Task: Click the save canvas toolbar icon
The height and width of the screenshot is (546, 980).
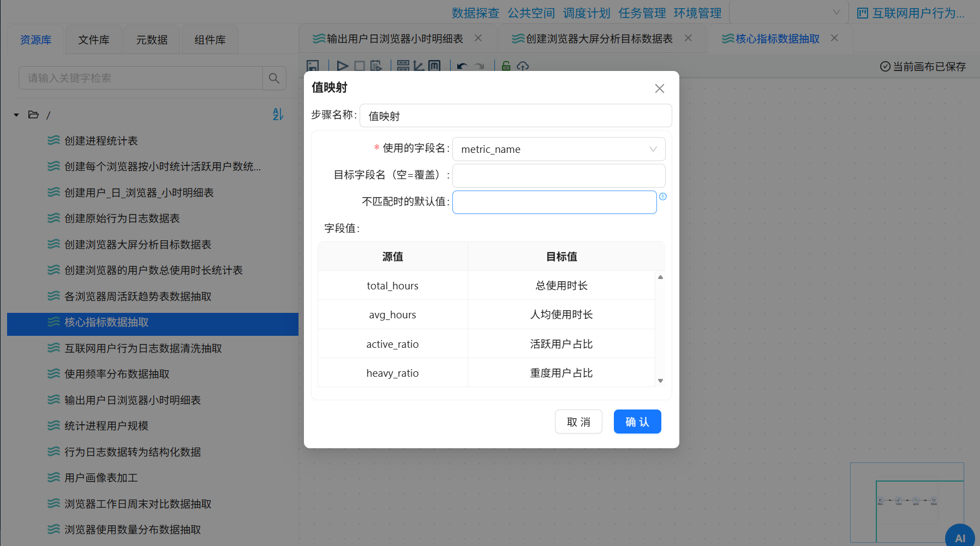Action: point(313,66)
